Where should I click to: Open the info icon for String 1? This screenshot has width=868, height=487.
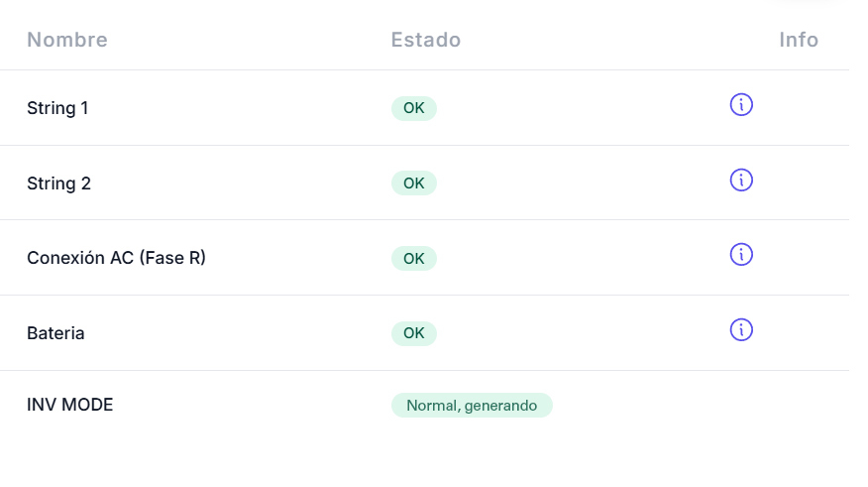(741, 104)
